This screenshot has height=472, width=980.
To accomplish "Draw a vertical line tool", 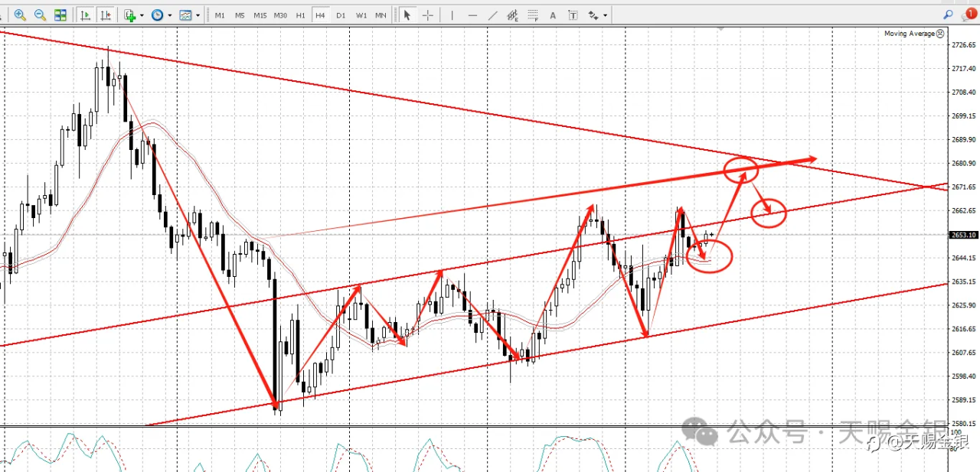I will [452, 15].
